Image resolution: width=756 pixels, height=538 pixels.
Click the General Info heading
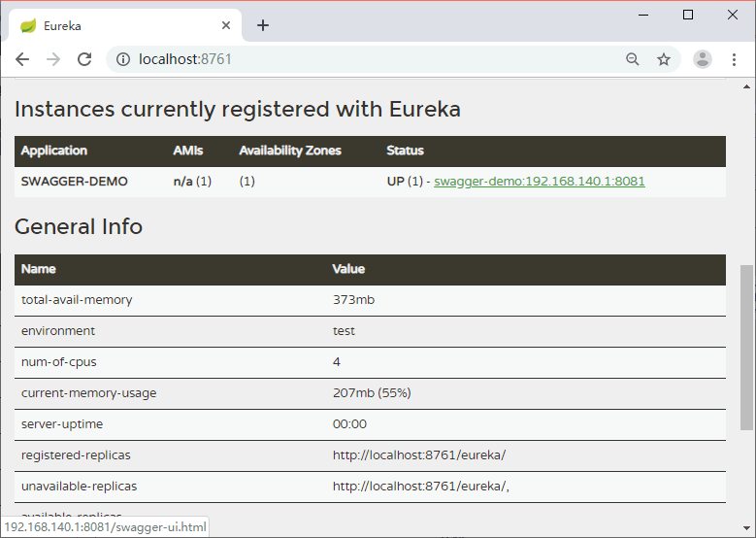[x=79, y=227]
